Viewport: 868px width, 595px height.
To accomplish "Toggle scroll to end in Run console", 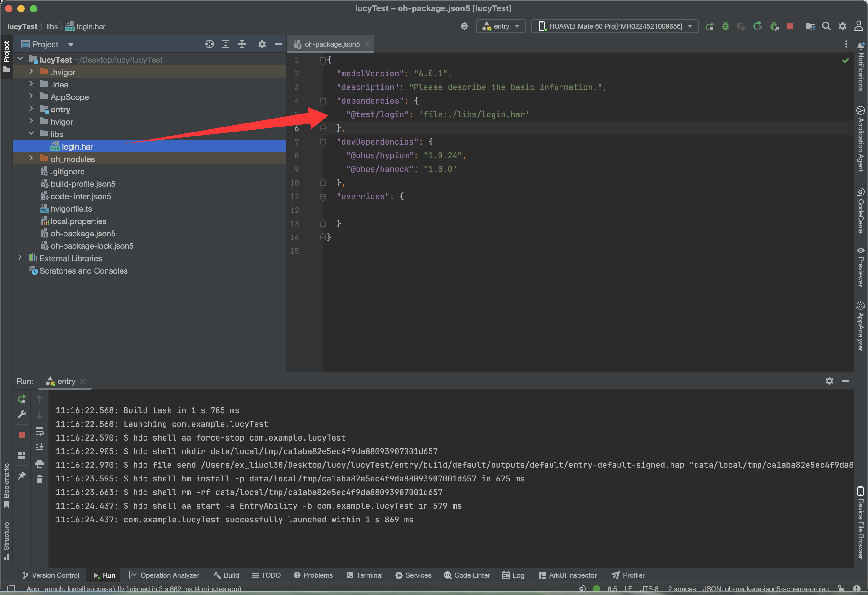I will [x=40, y=447].
